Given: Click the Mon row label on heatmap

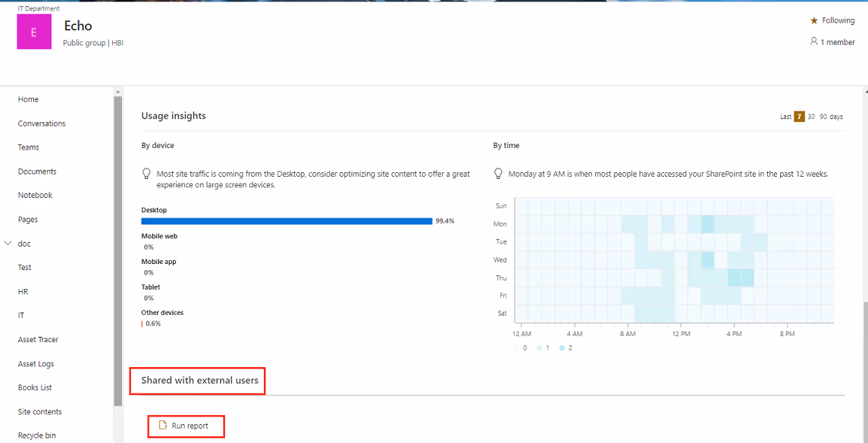Looking at the screenshot, I should coord(501,224).
